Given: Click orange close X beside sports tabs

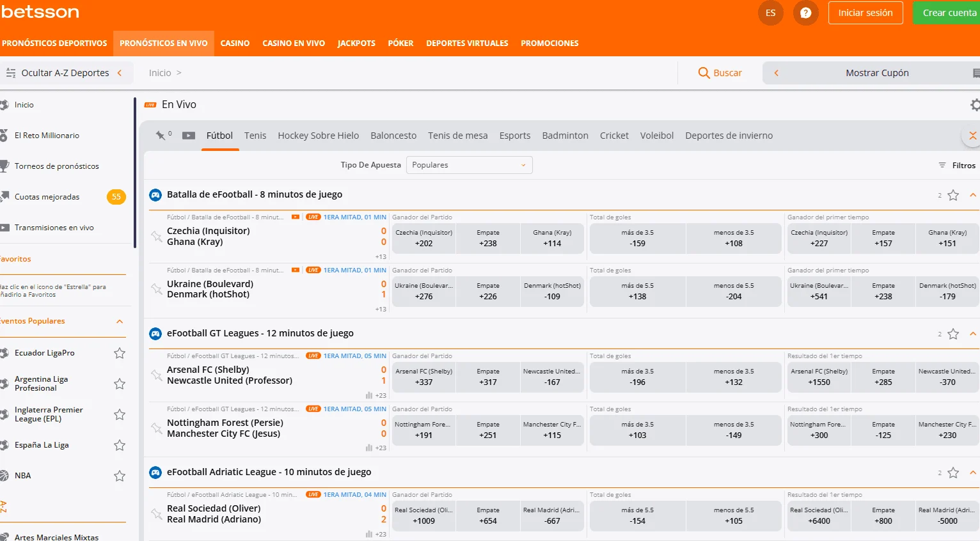Looking at the screenshot, I should (972, 136).
